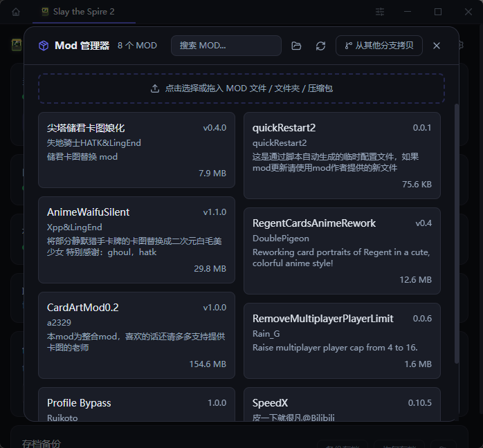This screenshot has width=483, height=448.
Task: Click the 75.6 KB size value
Action: (x=417, y=185)
